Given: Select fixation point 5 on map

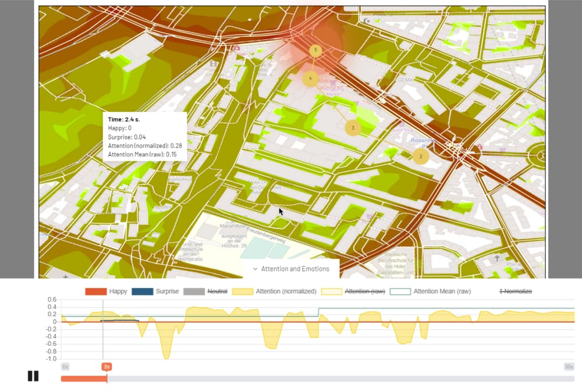Looking at the screenshot, I should 315,51.
